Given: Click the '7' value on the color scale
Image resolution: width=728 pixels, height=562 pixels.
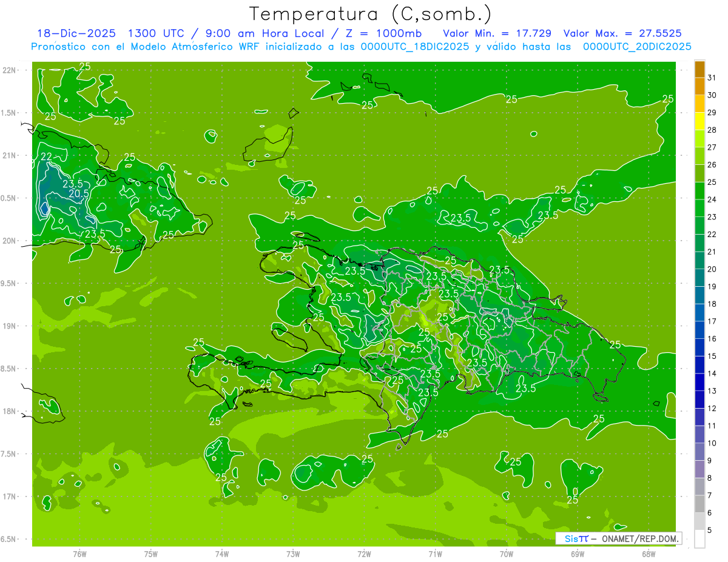Looking at the screenshot, I should (710, 495).
